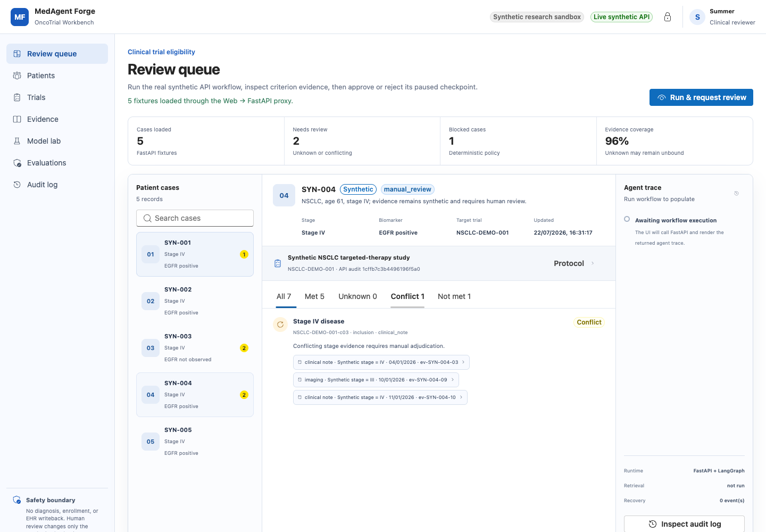Viewport: 766px width, 532px height.
Task: Expand the Protocol chevron
Action: tap(593, 263)
